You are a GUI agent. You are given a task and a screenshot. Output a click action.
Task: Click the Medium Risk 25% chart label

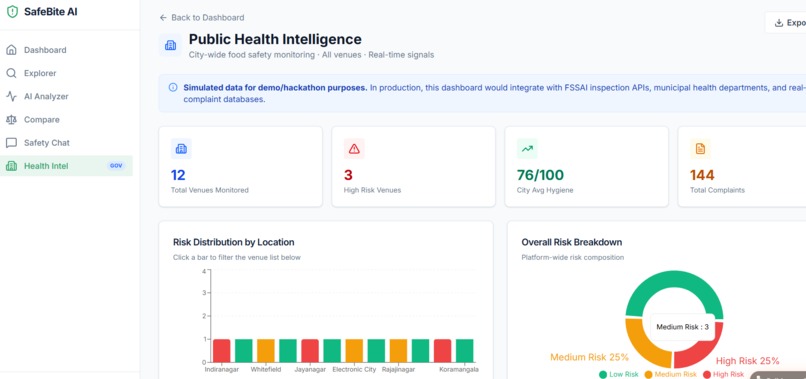(590, 357)
